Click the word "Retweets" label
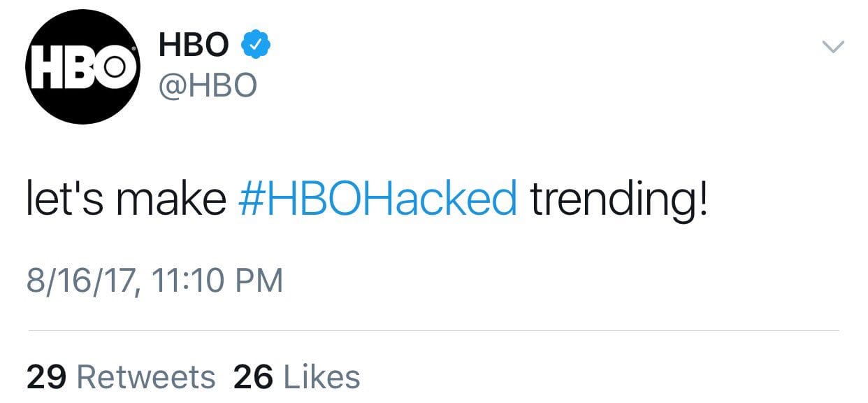Image resolution: width=868 pixels, height=403 pixels. (145, 377)
